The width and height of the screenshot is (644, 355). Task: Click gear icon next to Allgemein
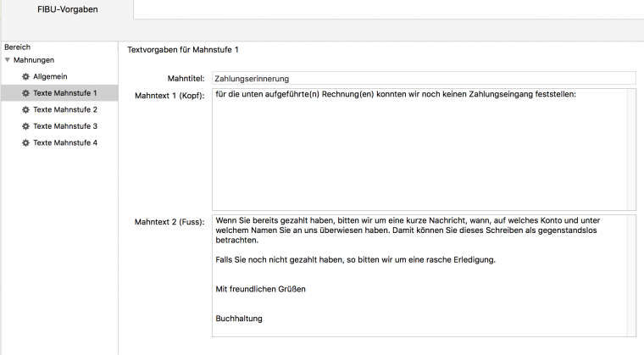pos(25,77)
